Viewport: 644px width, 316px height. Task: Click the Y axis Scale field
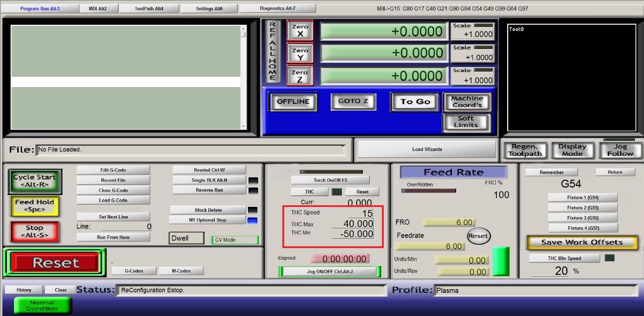(472, 57)
